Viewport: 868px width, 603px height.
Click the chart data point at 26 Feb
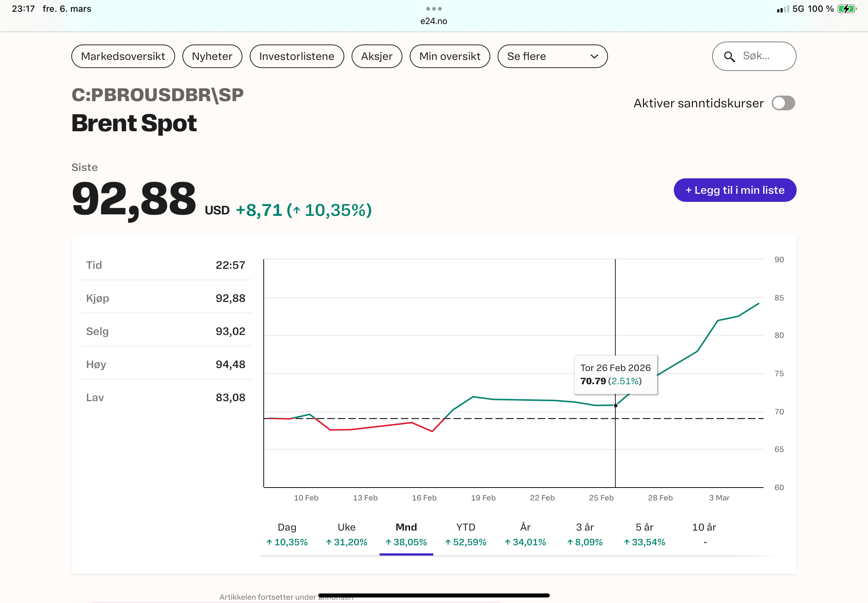pos(616,406)
